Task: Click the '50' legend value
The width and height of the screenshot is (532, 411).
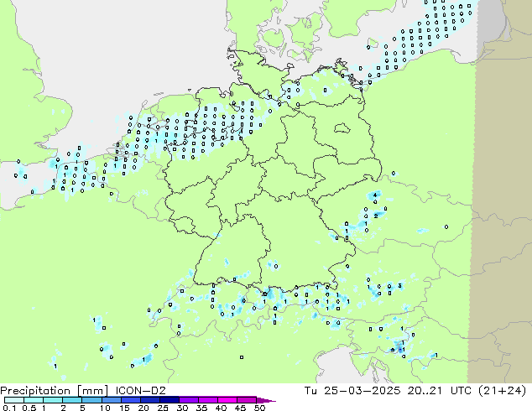Action: point(259,408)
